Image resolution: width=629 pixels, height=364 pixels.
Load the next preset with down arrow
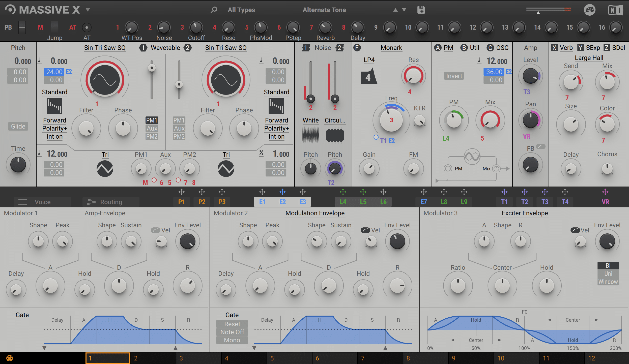pyautogui.click(x=404, y=10)
